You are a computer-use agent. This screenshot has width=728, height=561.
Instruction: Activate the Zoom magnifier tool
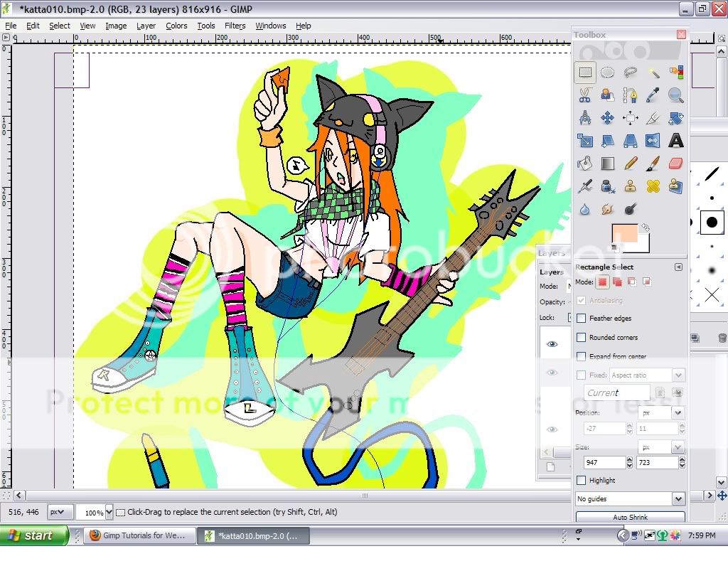tap(676, 95)
